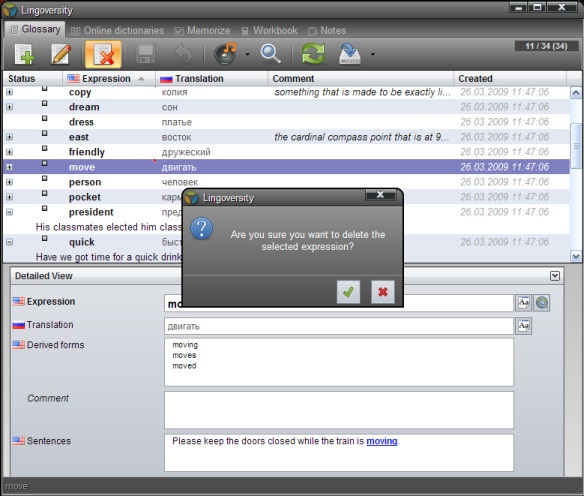Toggle status box of friendly row

[x=44, y=148]
